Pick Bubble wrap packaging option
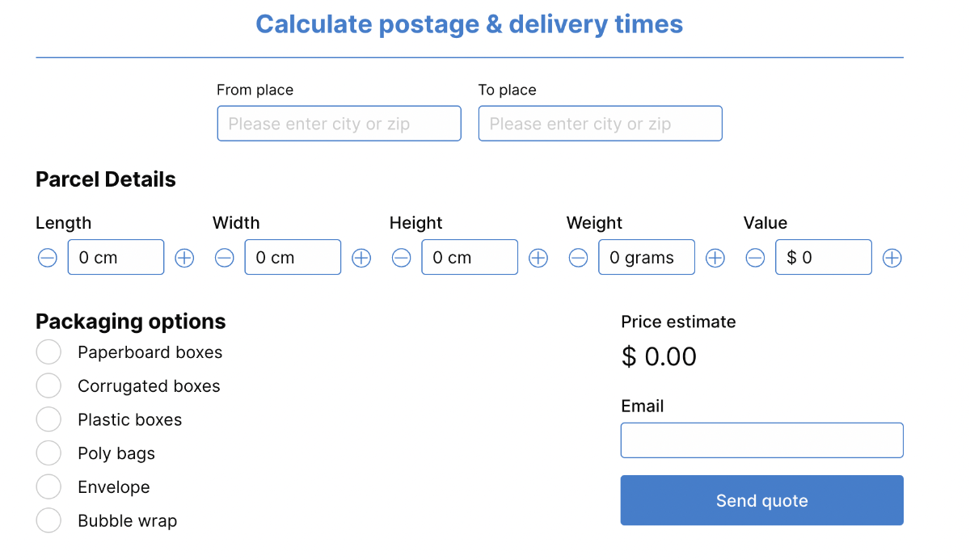The width and height of the screenshot is (970, 560). (48, 521)
